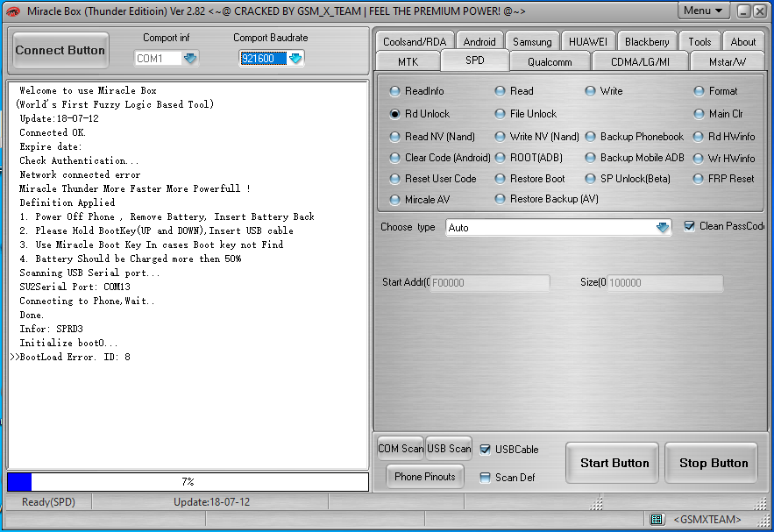Click the Infor: SPRD3 log line
The image size is (774, 532).
coord(51,329)
